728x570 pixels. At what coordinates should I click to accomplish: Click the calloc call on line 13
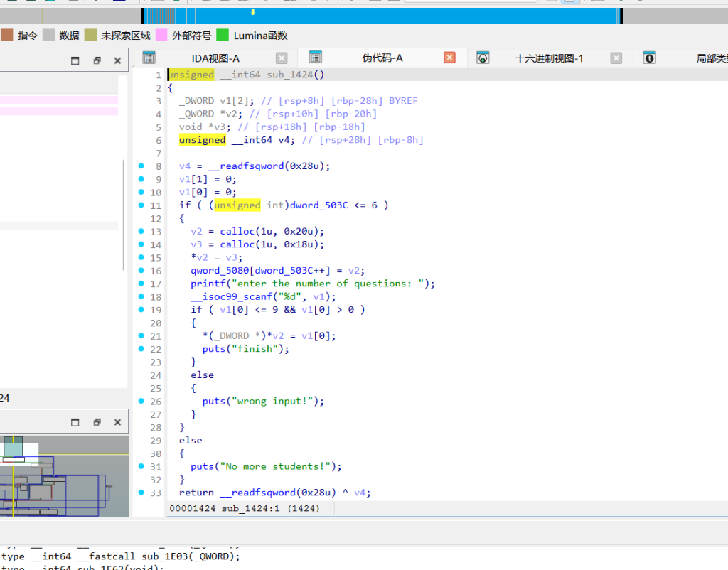[x=237, y=231]
